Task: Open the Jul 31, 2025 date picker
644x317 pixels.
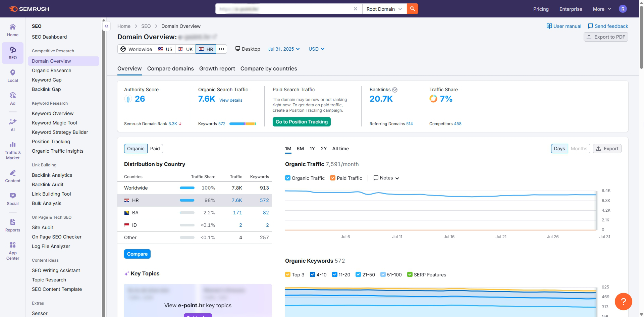Action: coord(284,49)
